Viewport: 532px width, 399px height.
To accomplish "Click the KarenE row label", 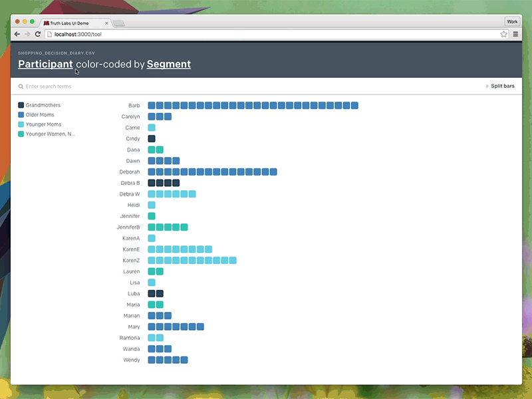I will pos(131,249).
